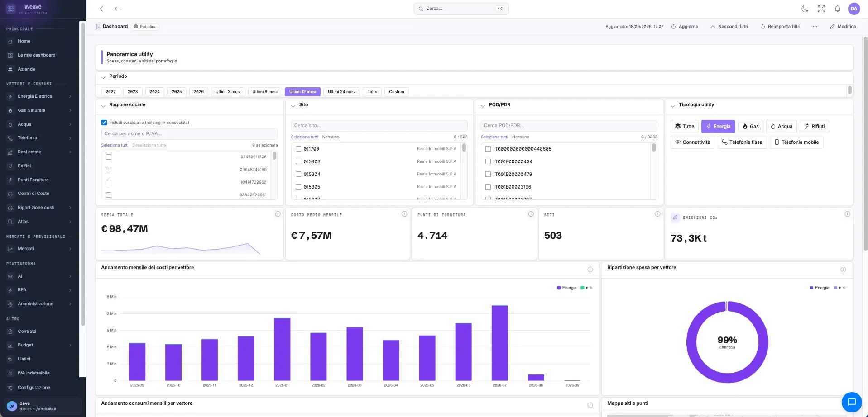
Task: Select the 2025 period tab
Action: [177, 92]
